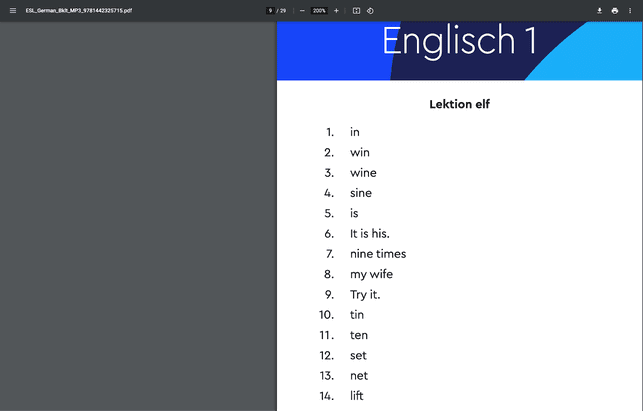The image size is (643, 411).
Task: Click the Lektion elf heading
Action: 459,104
